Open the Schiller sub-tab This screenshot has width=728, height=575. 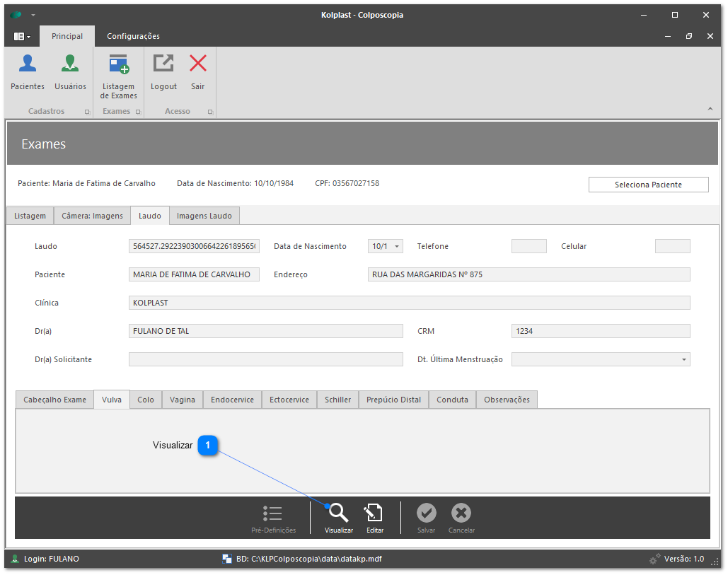tap(338, 400)
